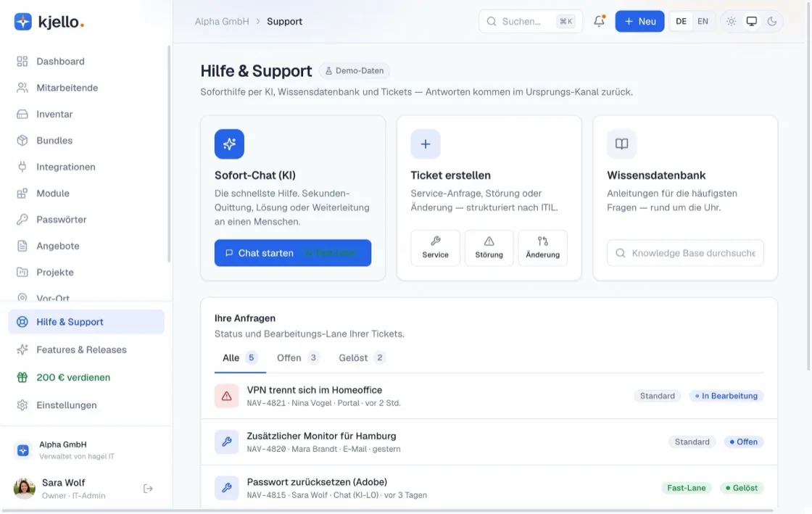This screenshot has width=812, height=514.
Task: Create an Änderung ticket
Action: point(543,248)
